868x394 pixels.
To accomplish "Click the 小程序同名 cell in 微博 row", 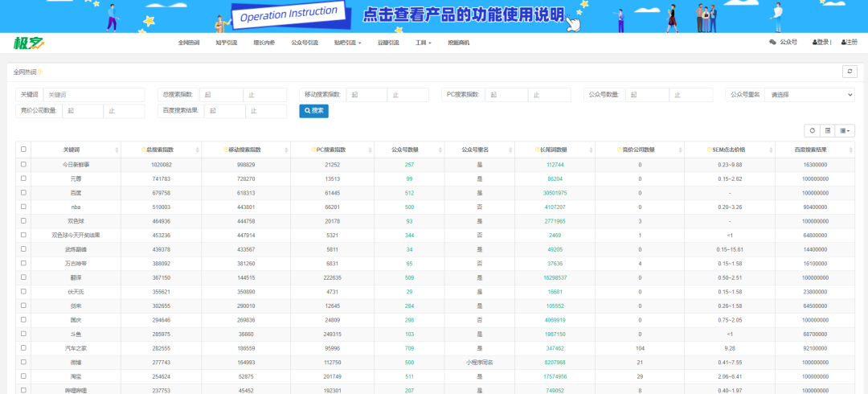I will [x=479, y=363].
